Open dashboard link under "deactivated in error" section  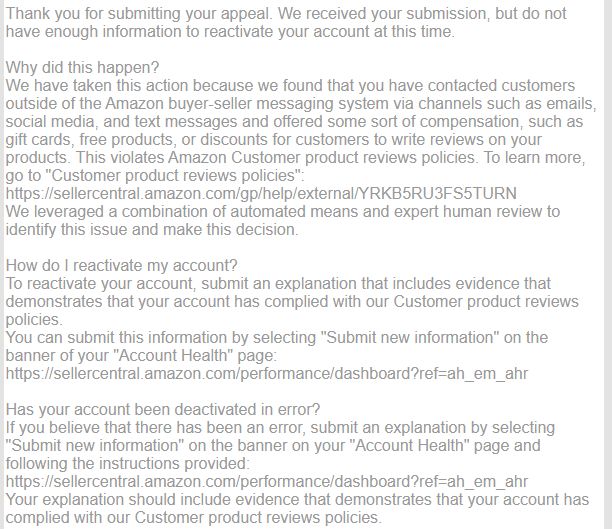pyautogui.click(x=266, y=482)
